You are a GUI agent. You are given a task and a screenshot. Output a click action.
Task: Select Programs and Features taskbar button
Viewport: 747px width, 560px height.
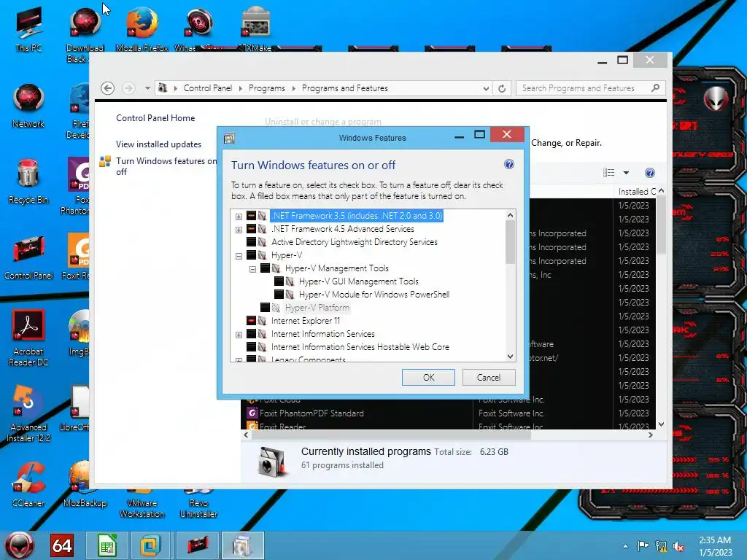[x=242, y=545]
